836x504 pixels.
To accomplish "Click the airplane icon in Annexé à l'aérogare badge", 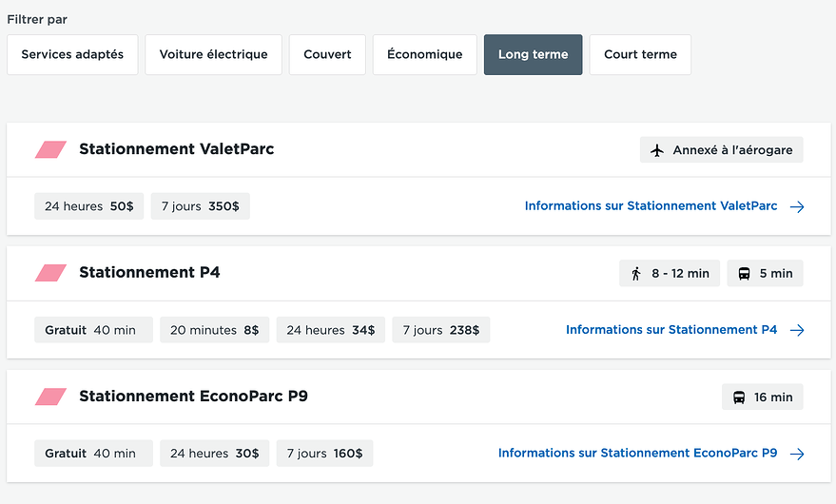I will (x=657, y=150).
